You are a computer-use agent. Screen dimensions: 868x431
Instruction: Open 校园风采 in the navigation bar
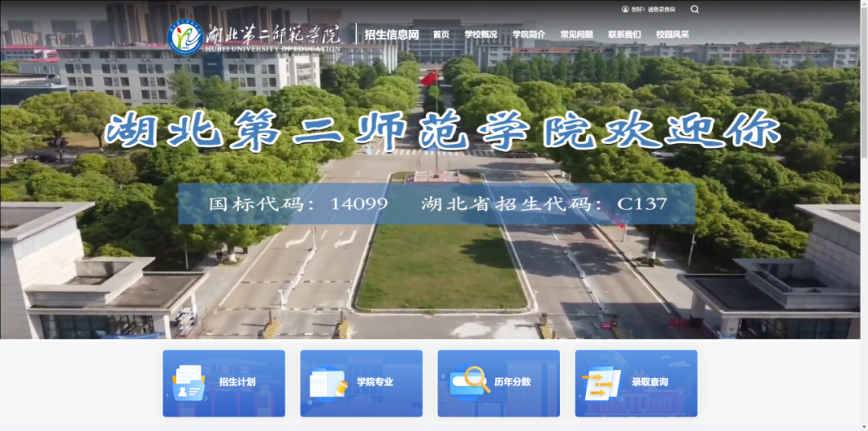click(672, 35)
